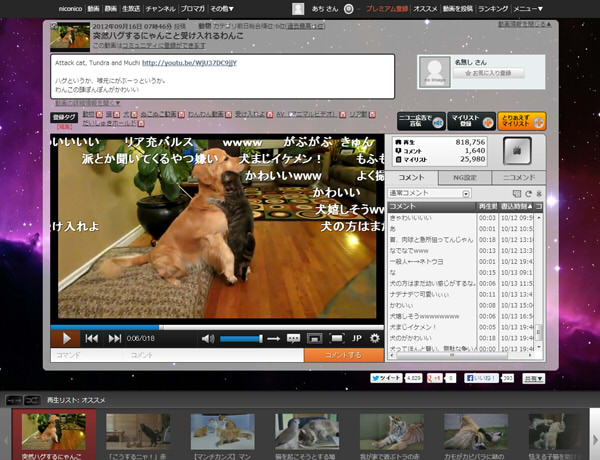Open the youtu.be link in description
The width and height of the screenshot is (600, 460).
pos(189,63)
